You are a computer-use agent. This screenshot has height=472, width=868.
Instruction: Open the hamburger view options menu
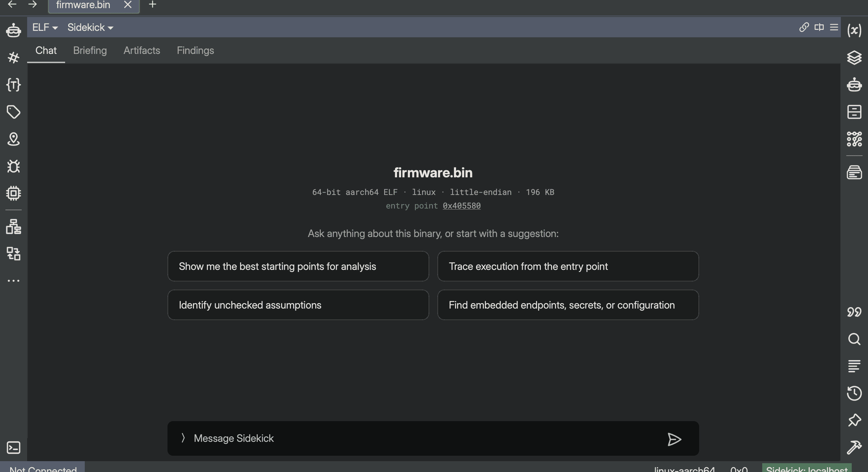click(x=834, y=27)
